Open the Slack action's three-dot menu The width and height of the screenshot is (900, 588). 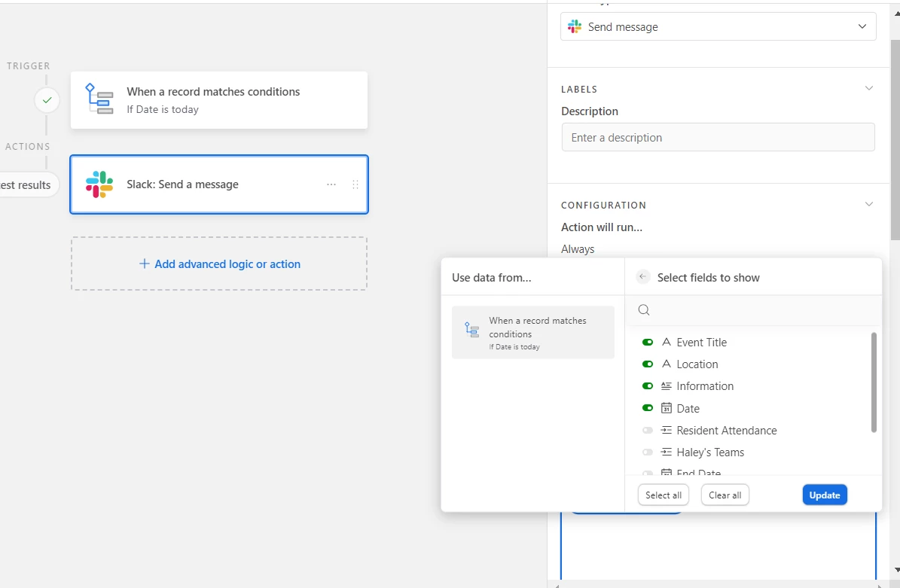(331, 184)
